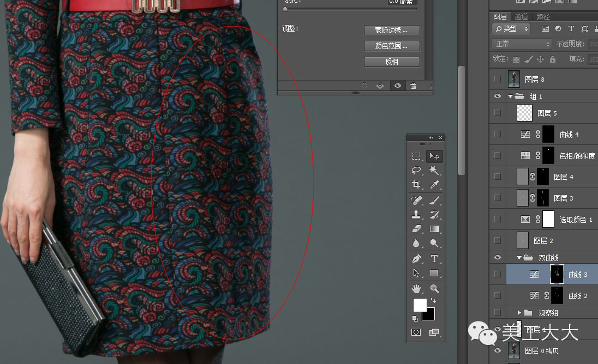Viewport: 598px width, 364px height.
Task: Click the apply mask icon
Action: (380, 86)
